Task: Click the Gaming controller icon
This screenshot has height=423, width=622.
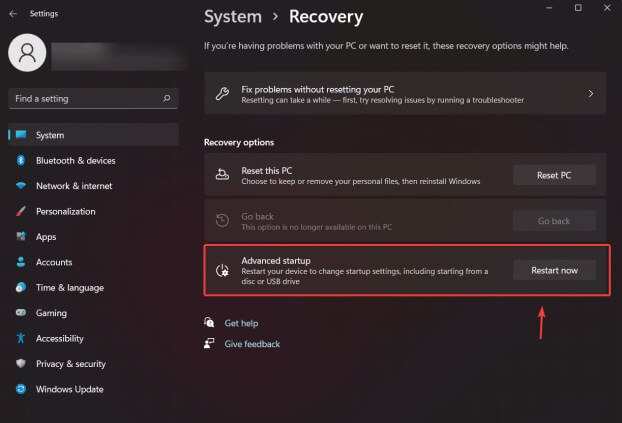Action: pyautogui.click(x=20, y=313)
